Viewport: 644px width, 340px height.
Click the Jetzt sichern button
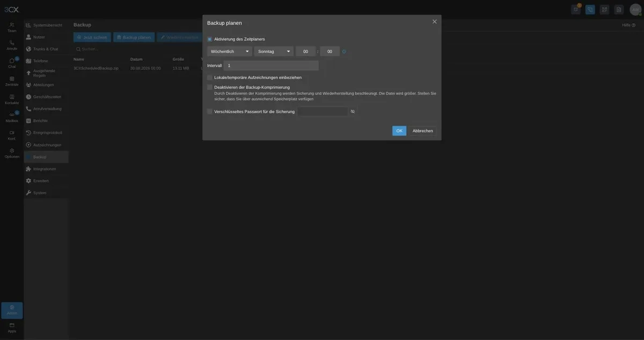(x=92, y=37)
